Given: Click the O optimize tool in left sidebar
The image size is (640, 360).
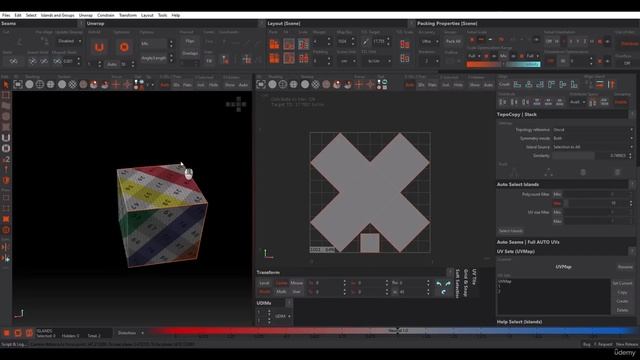Looking at the screenshot, I should pos(6,148).
